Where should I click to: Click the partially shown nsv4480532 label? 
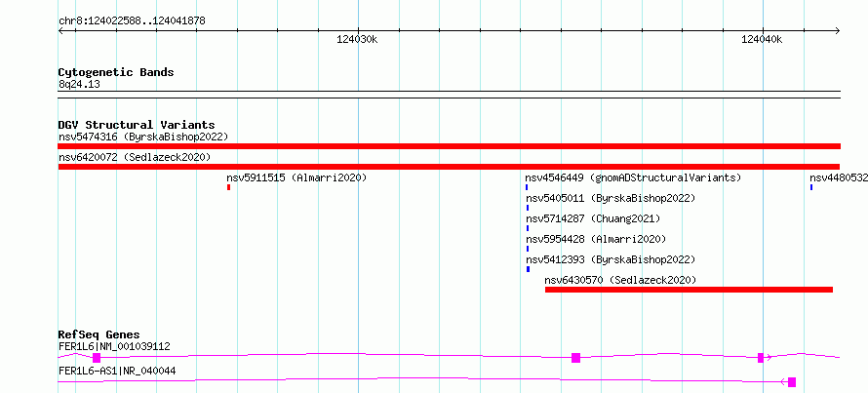pos(839,177)
